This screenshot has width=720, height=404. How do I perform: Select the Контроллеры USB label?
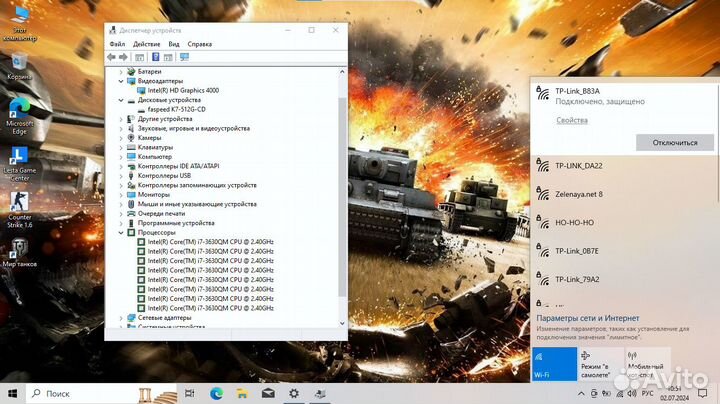pos(164,176)
